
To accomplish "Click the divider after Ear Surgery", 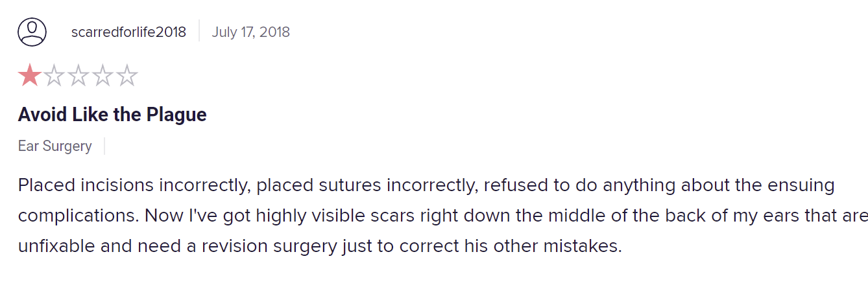I will [104, 146].
